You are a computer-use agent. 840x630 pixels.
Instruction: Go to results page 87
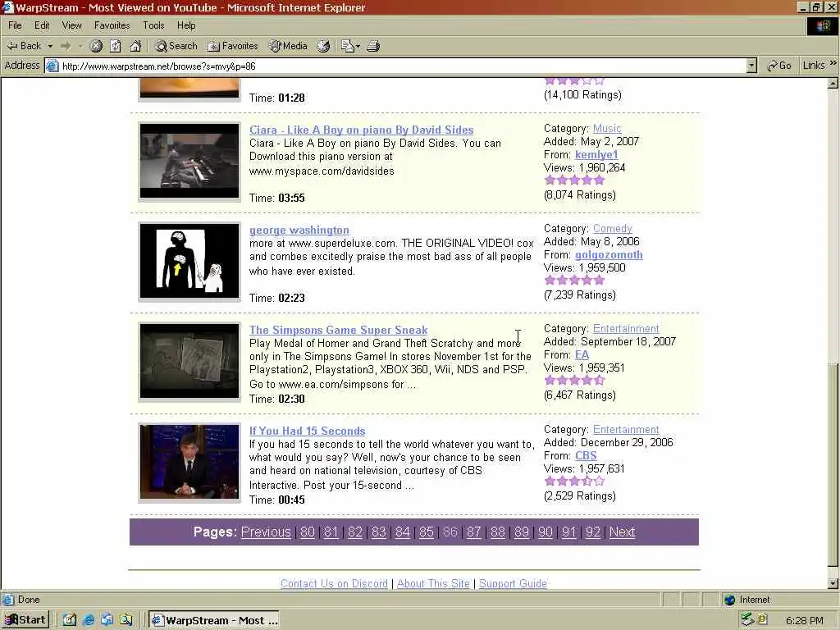[473, 532]
